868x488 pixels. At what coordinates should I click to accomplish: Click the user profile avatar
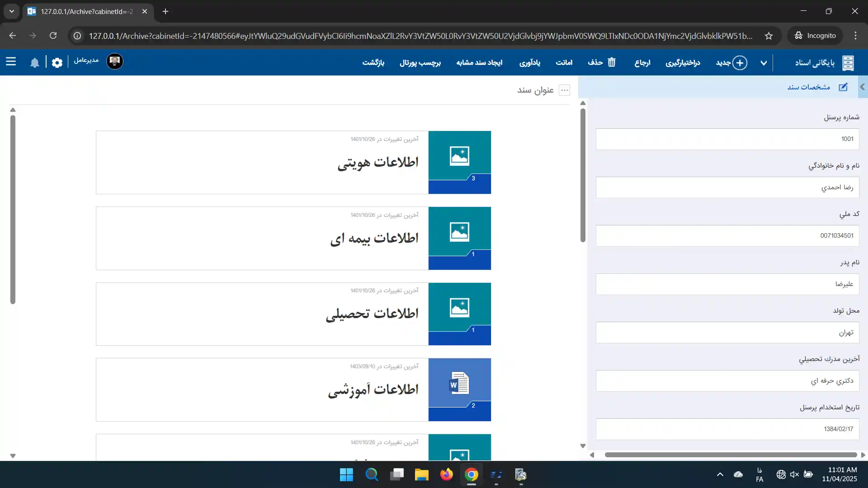pos(115,61)
